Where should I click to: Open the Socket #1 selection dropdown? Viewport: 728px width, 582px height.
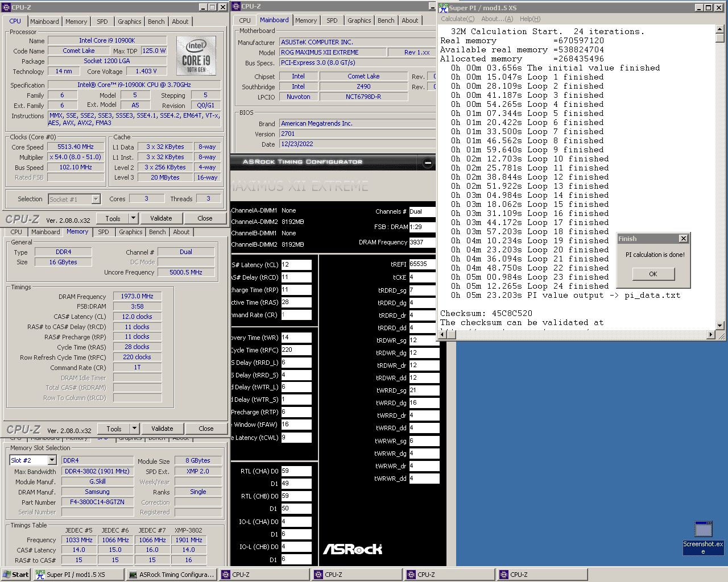[x=96, y=199]
